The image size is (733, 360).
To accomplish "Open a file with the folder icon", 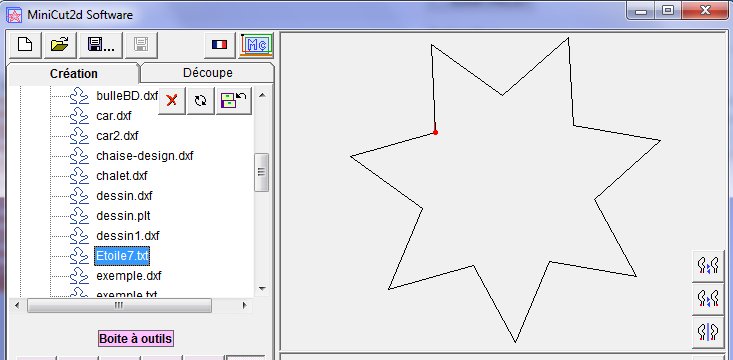I will [60, 45].
